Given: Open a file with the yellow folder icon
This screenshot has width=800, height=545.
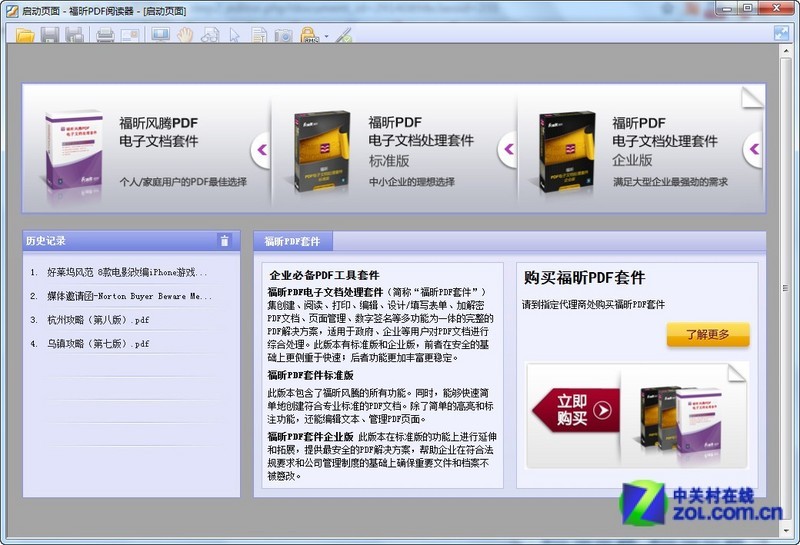Looking at the screenshot, I should 25,35.
